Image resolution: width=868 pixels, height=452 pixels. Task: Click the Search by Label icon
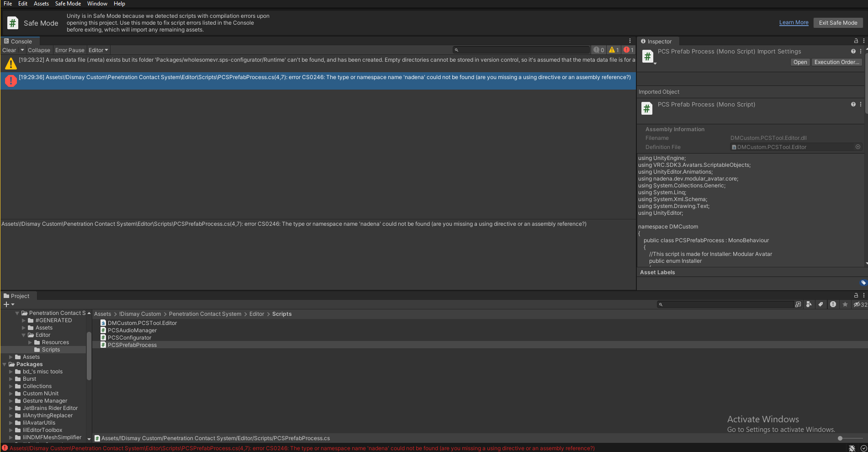coord(821,304)
